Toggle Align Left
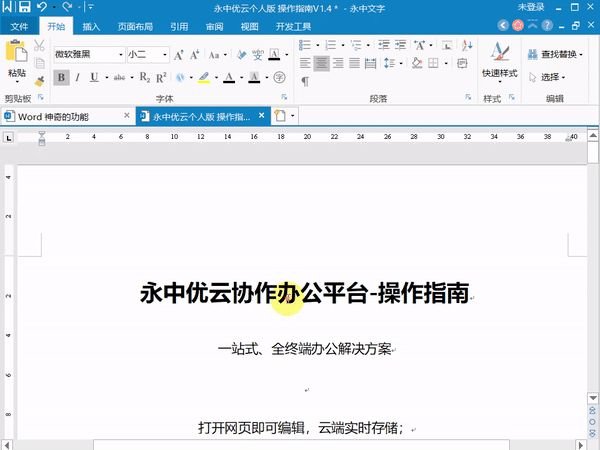This screenshot has height=450, width=600. coord(305,63)
